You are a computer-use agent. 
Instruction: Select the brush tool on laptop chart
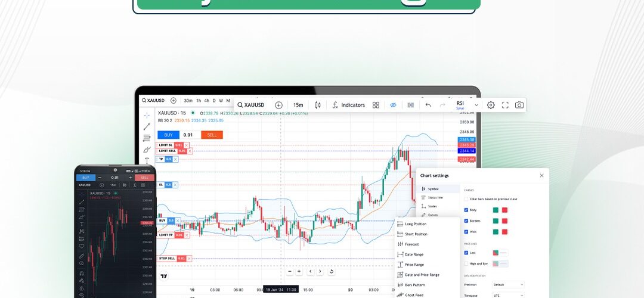click(x=147, y=150)
